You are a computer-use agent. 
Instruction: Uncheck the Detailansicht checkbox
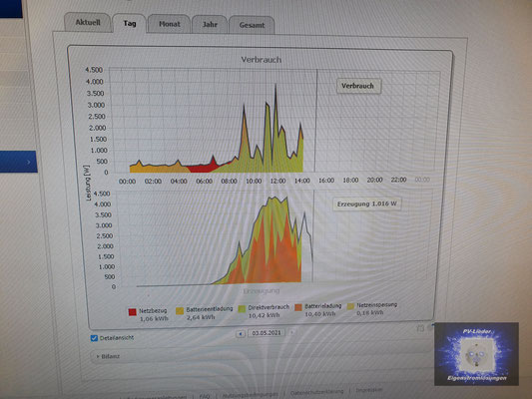[x=94, y=338]
